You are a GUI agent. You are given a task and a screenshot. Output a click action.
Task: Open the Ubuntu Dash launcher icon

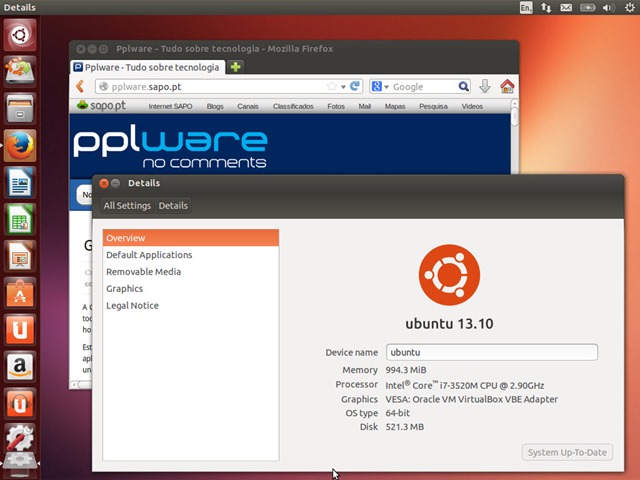click(x=20, y=35)
